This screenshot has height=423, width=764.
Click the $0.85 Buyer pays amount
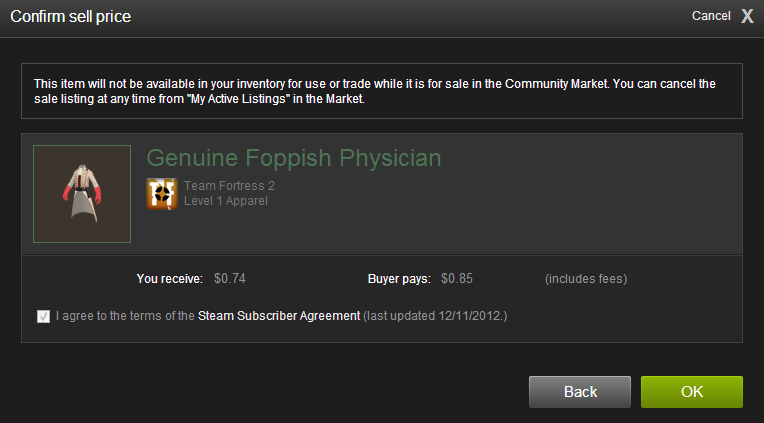[x=457, y=278]
